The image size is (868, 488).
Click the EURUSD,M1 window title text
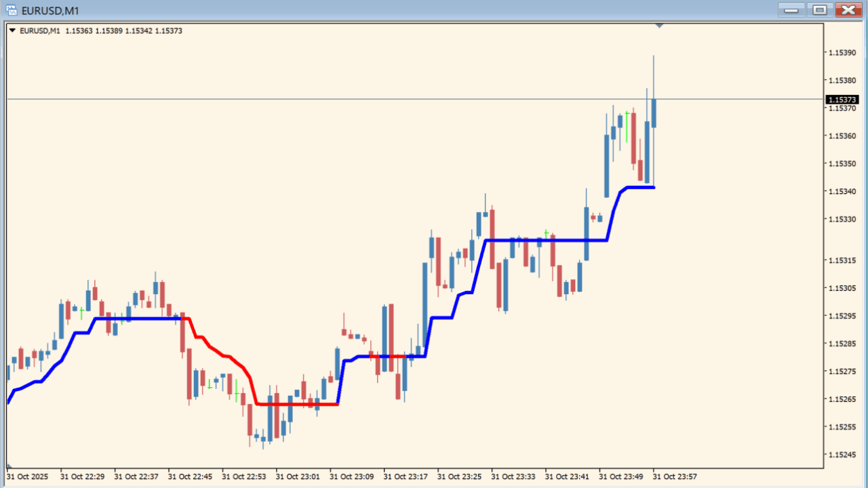(50, 10)
